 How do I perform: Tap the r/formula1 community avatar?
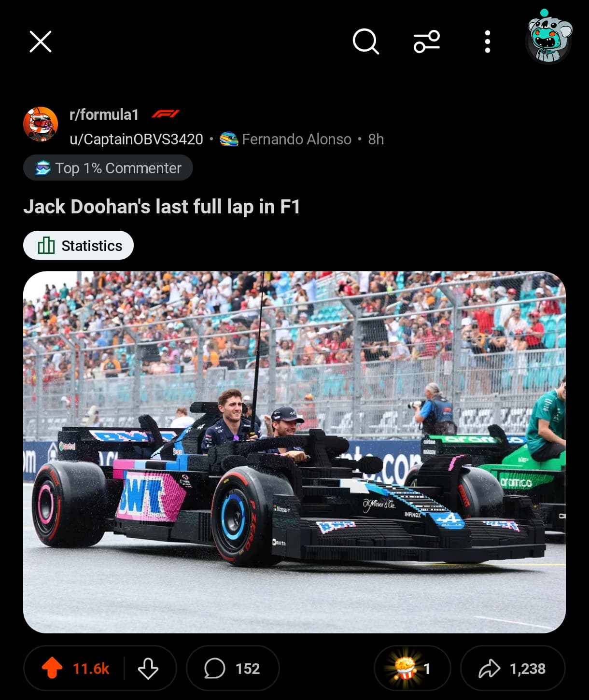[41, 124]
